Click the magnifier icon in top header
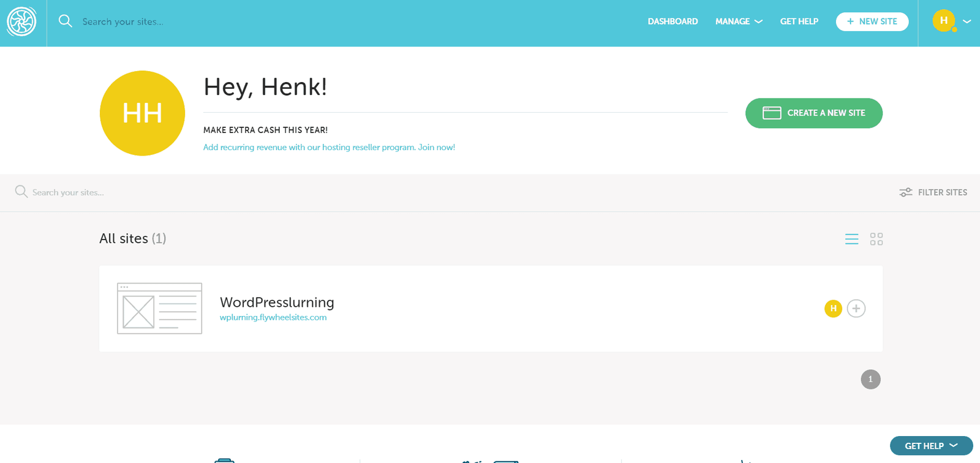 coord(65,21)
